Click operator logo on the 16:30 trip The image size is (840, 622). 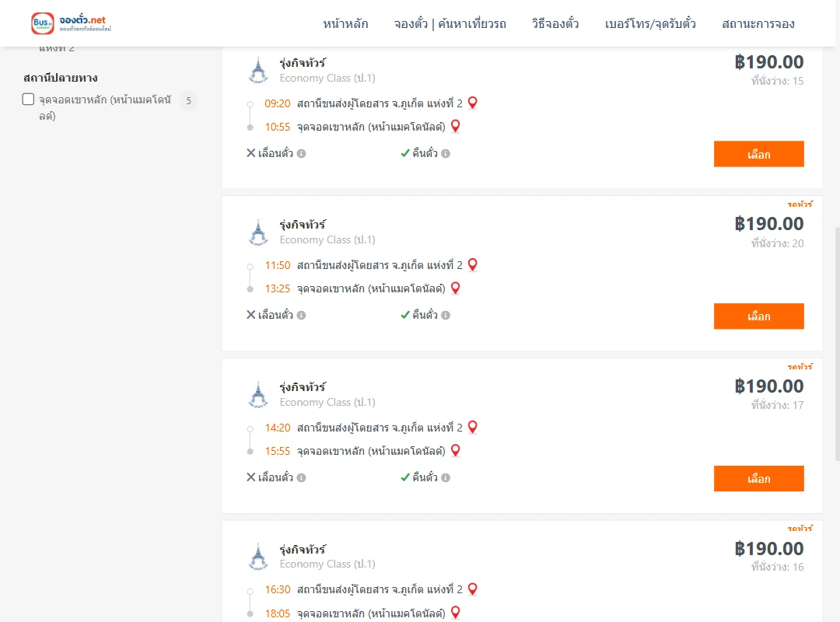(258, 556)
